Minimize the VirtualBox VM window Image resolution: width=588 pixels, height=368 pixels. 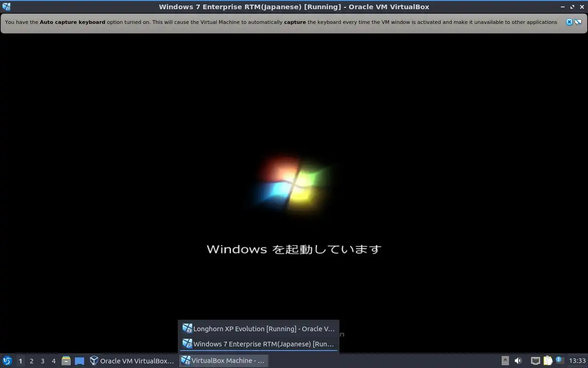563,7
